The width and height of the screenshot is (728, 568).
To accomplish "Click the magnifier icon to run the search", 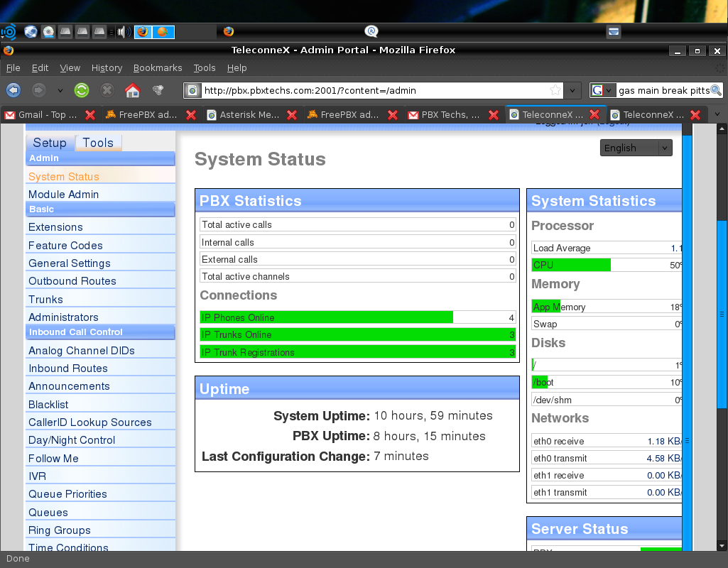I will (x=716, y=91).
